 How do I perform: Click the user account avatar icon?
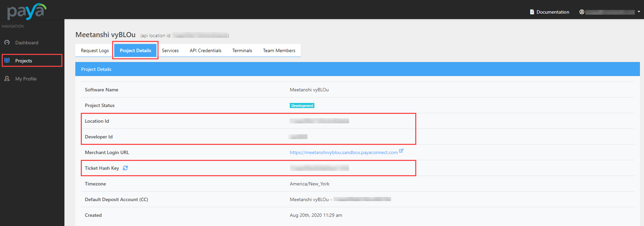pos(582,12)
